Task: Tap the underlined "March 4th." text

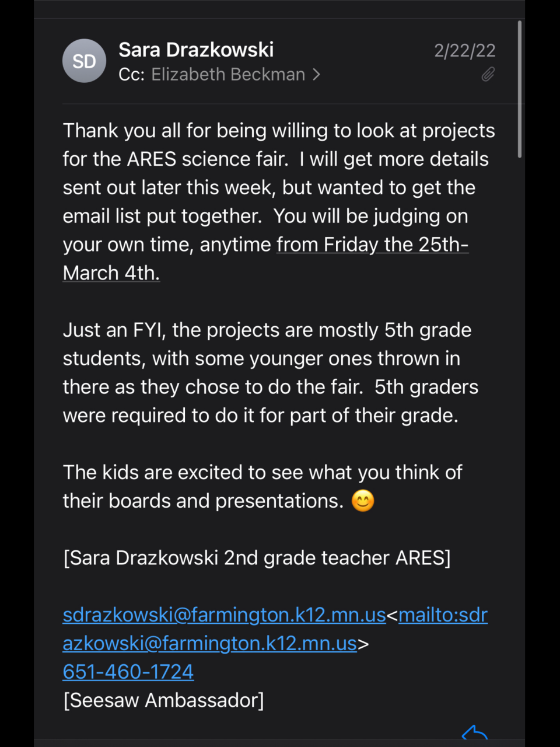Action: coord(111,273)
